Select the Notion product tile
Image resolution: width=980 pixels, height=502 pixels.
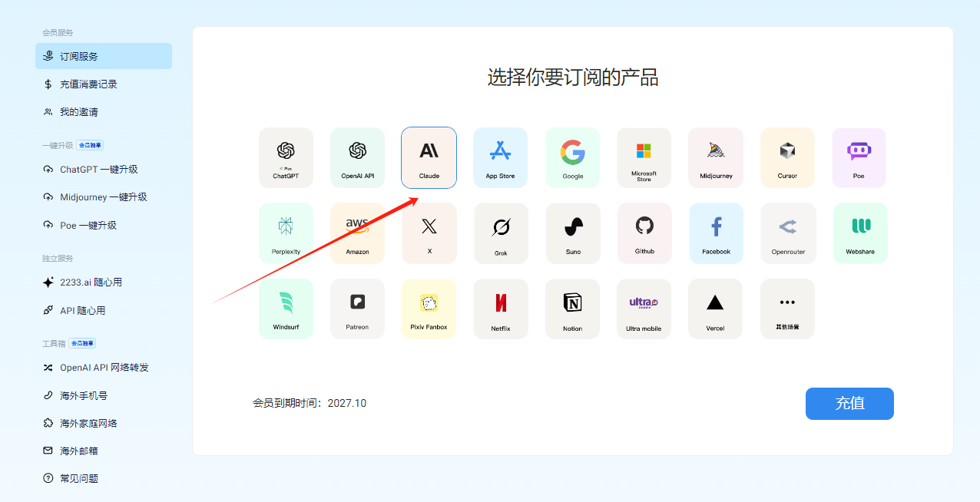[x=572, y=309]
